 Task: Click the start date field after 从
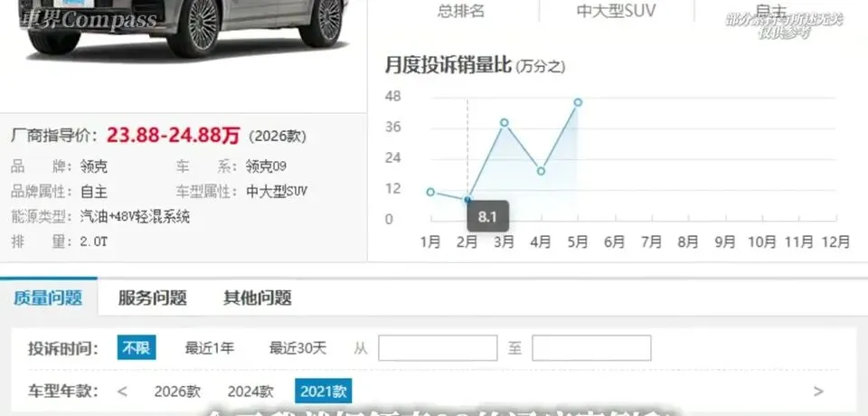coord(438,348)
